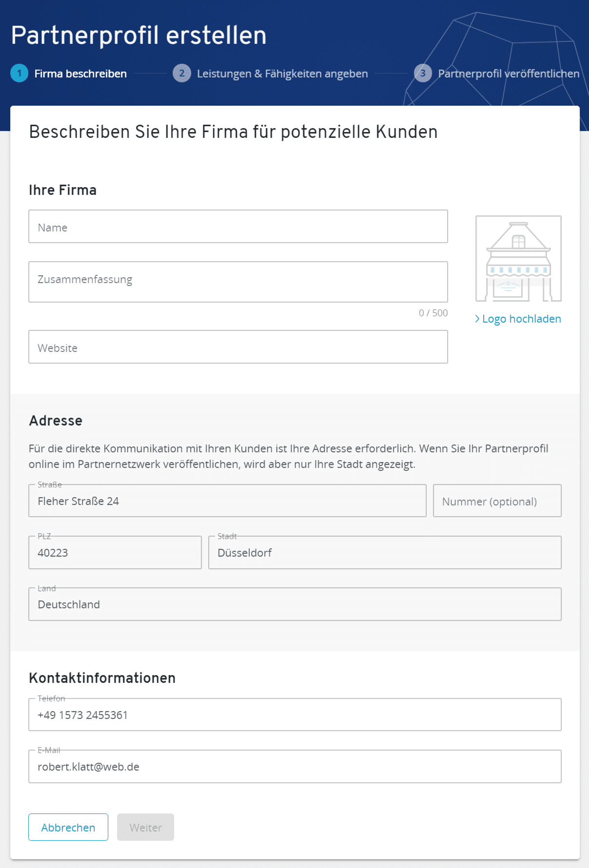This screenshot has height=868, width=589.
Task: Open the Land field showing Deutschland
Action: click(x=295, y=604)
